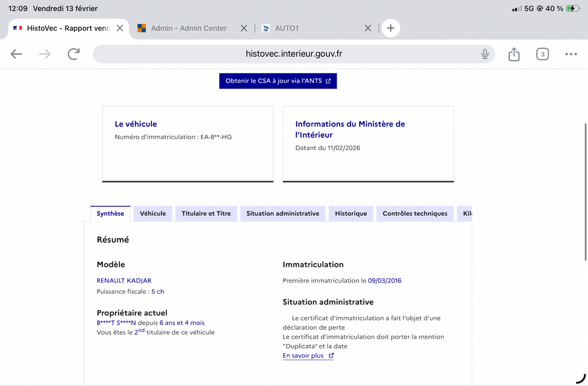Image resolution: width=588 pixels, height=386 pixels.
Task: Tap the microphone icon in address bar
Action: click(x=485, y=54)
